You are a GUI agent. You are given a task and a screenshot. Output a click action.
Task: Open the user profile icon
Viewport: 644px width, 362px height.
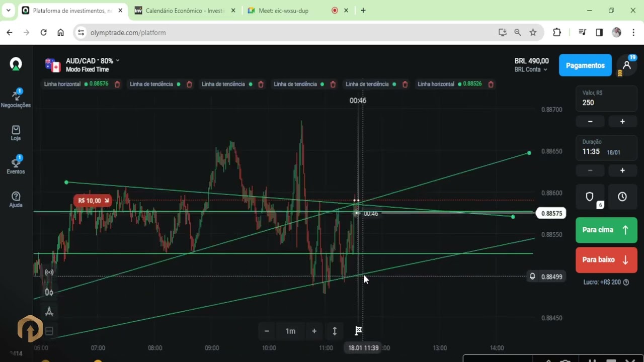tap(627, 65)
